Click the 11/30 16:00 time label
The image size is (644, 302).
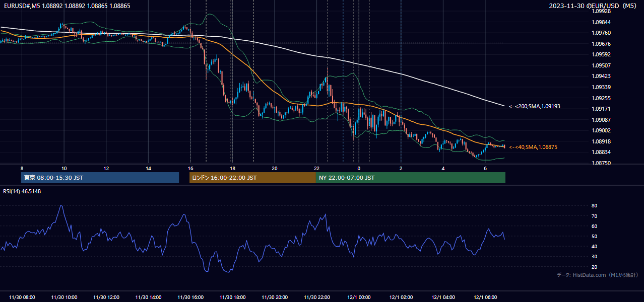[x=190, y=297]
